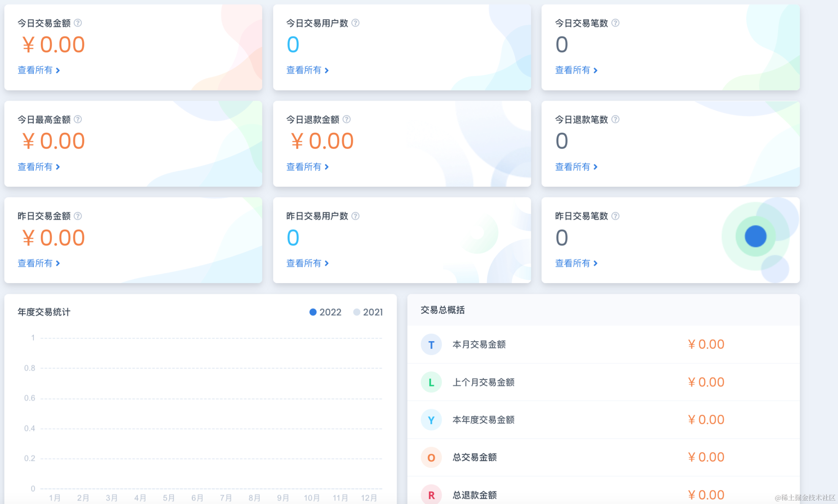Click help icon beside 今日交易金额
838x504 pixels.
coord(78,23)
